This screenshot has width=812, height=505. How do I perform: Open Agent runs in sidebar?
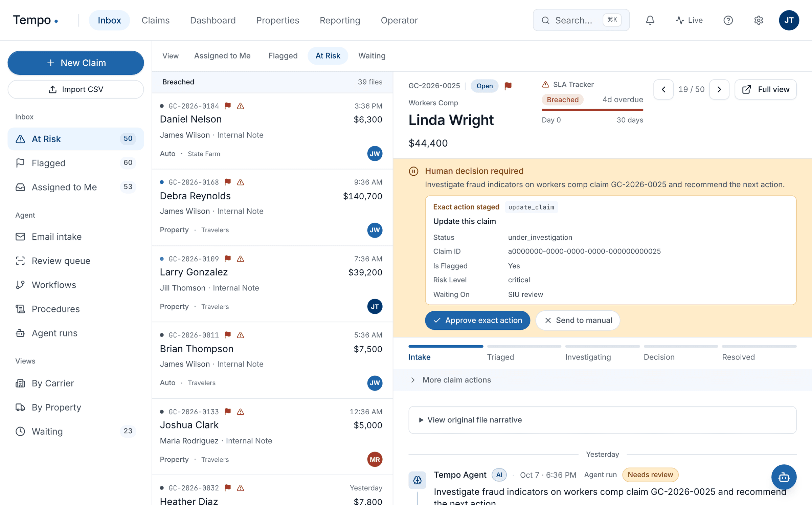[76, 333]
